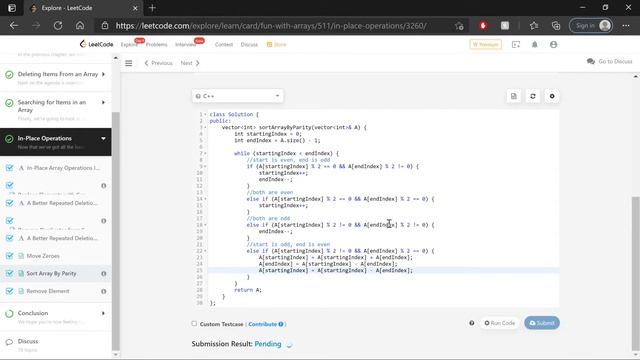Open the Move Zeroes lesson

pyautogui.click(x=43, y=256)
